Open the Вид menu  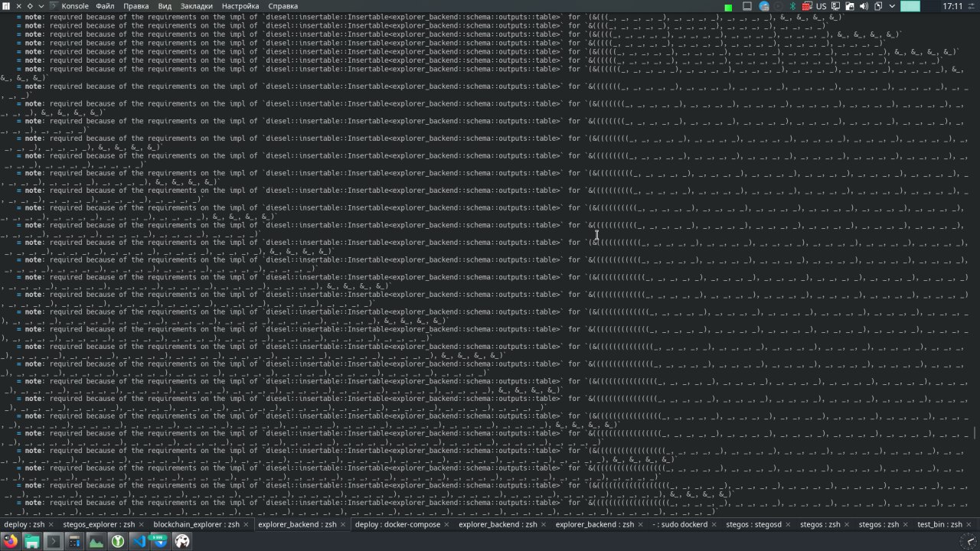click(165, 6)
